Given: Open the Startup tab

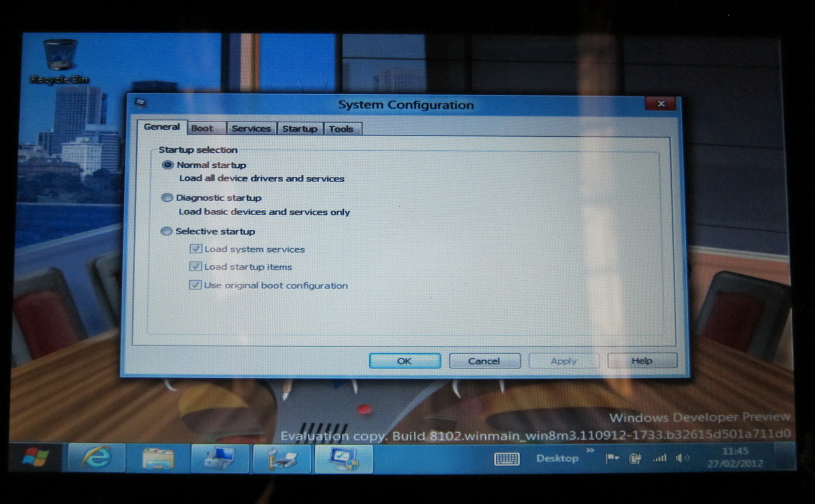Looking at the screenshot, I should [x=299, y=129].
